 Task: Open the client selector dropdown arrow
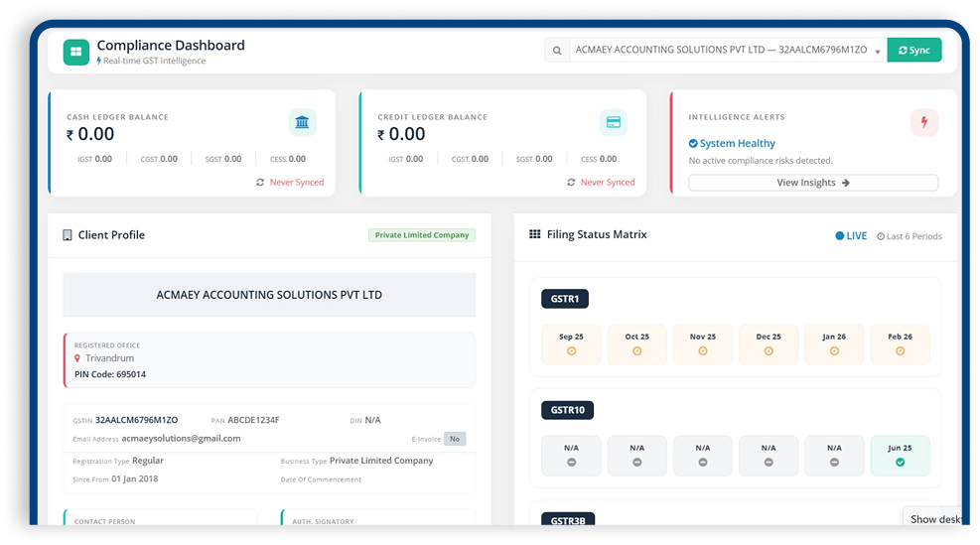(x=878, y=52)
